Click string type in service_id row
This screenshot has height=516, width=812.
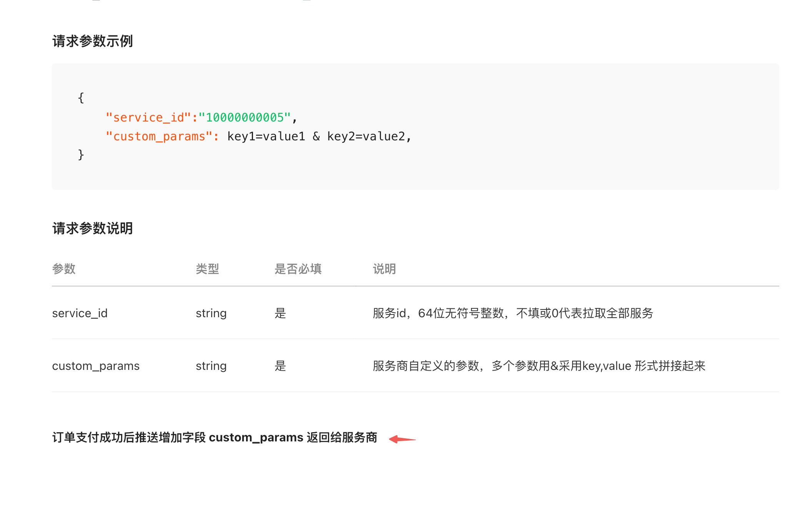click(211, 313)
